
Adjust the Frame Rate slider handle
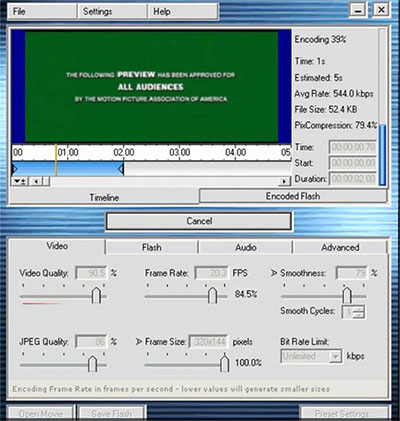click(x=212, y=295)
